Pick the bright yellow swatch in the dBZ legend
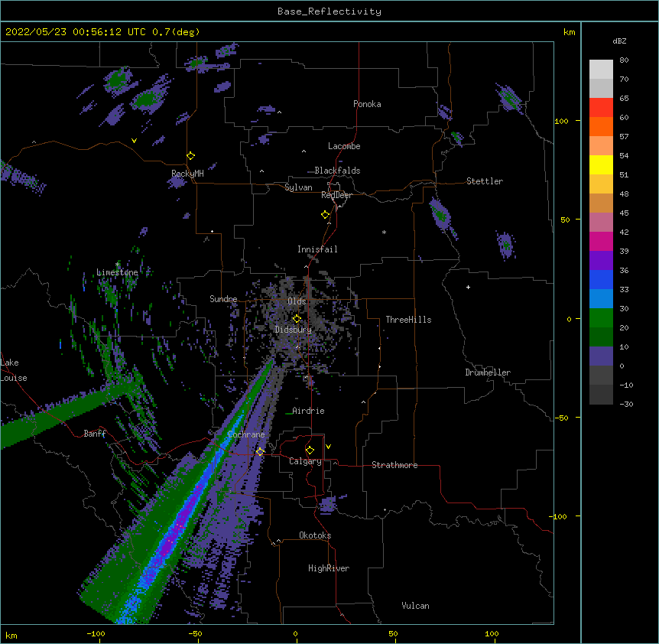The width and height of the screenshot is (659, 644). (x=601, y=164)
